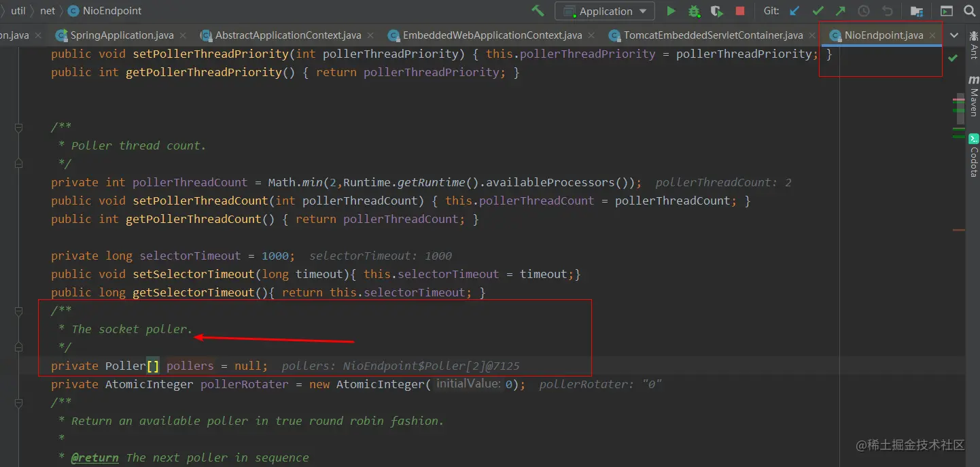980x467 pixels.
Task: Close the AbstractApplicationContext.java tab
Action: (x=371, y=35)
